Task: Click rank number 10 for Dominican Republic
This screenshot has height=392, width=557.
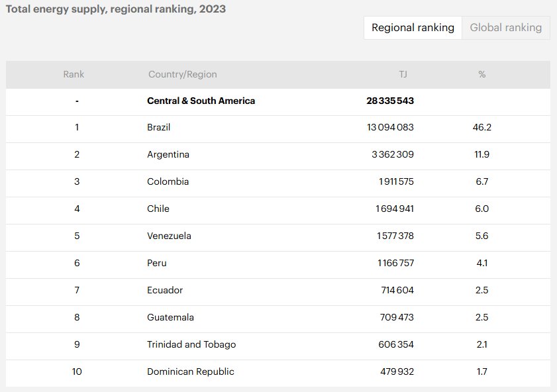Action: (77, 371)
